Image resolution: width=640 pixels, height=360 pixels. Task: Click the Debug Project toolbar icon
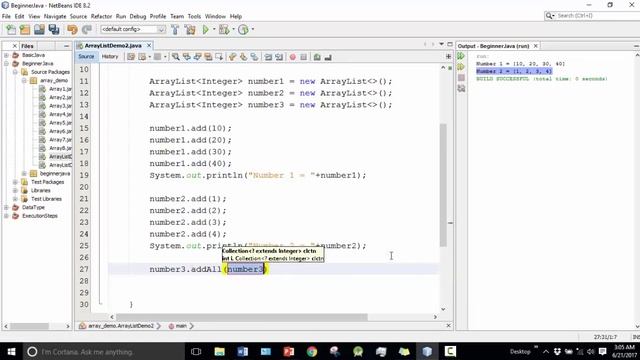224,29
